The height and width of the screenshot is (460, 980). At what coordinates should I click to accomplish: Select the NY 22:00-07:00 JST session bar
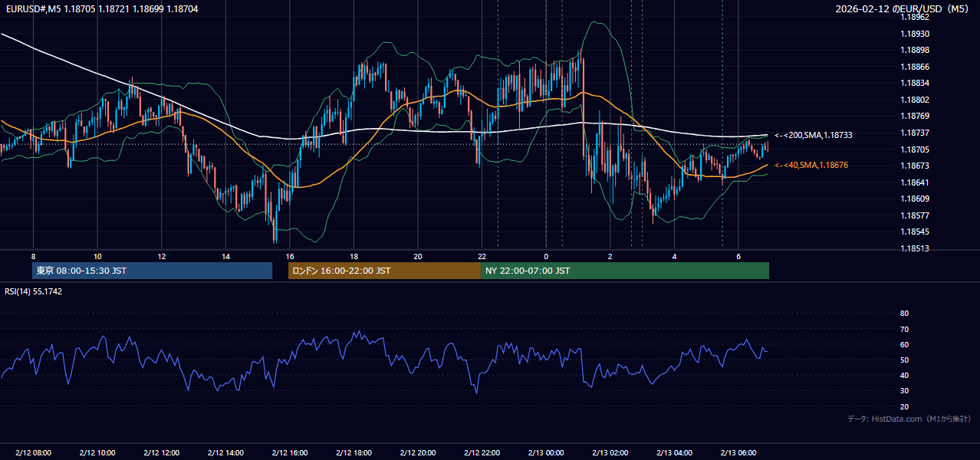pos(625,271)
